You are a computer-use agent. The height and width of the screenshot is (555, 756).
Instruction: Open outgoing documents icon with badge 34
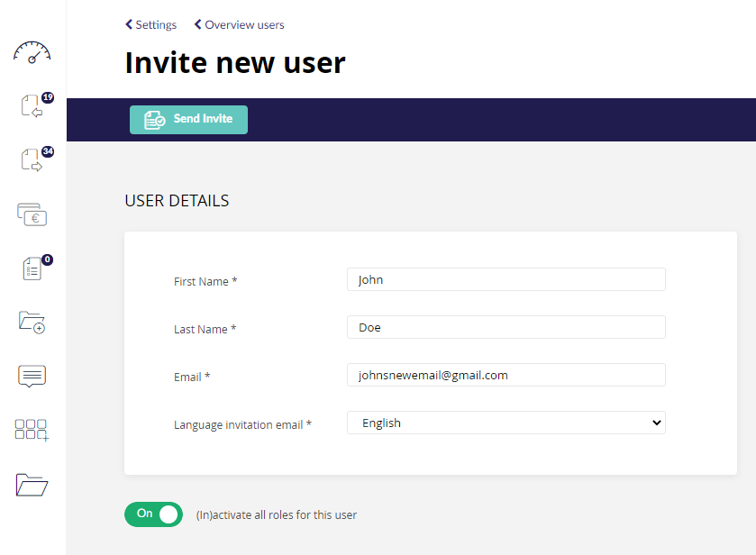click(x=32, y=159)
